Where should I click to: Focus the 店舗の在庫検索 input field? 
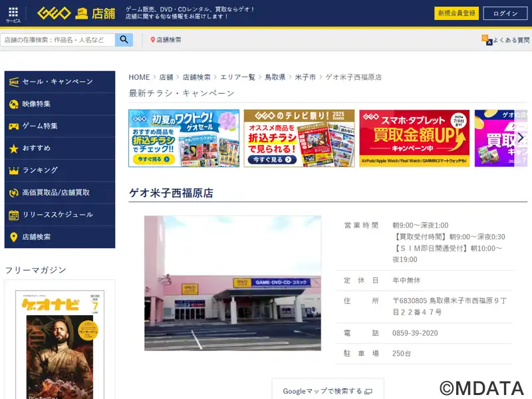58,40
